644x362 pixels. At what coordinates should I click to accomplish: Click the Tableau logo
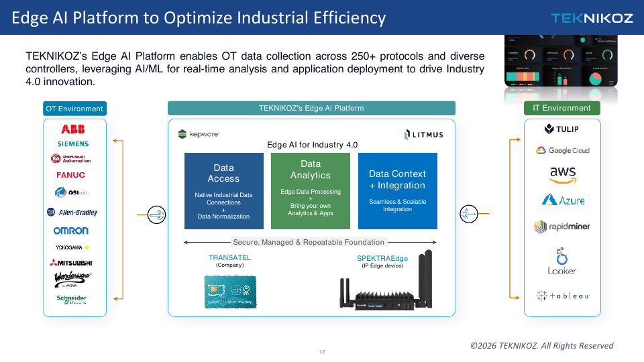[x=562, y=296]
